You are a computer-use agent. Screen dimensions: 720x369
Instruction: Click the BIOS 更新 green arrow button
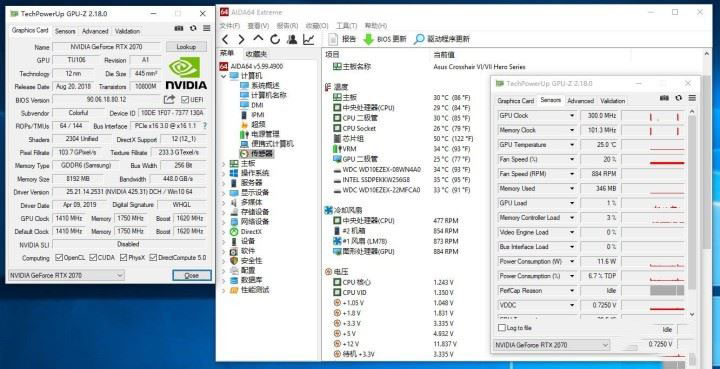click(385, 39)
